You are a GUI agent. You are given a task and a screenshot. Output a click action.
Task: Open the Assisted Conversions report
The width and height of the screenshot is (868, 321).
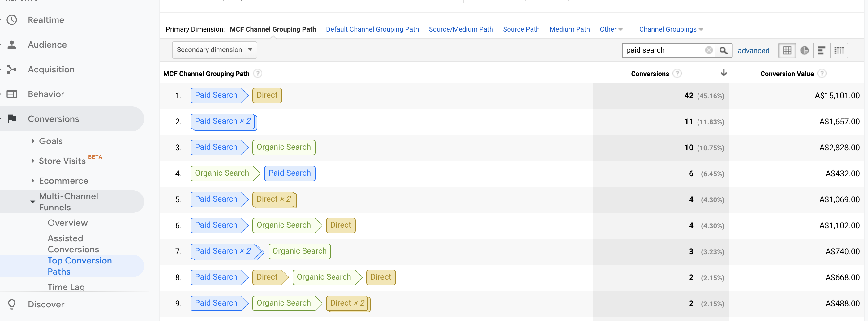click(x=73, y=243)
